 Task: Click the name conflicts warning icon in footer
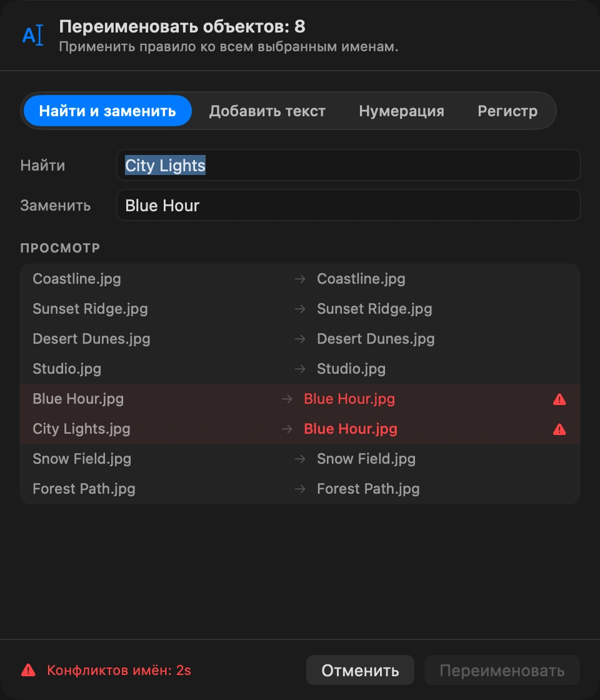click(29, 670)
